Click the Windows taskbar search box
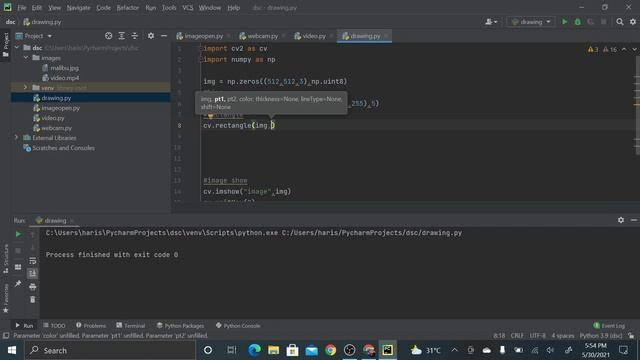Image resolution: width=640 pixels, height=360 pixels. click(x=110, y=350)
